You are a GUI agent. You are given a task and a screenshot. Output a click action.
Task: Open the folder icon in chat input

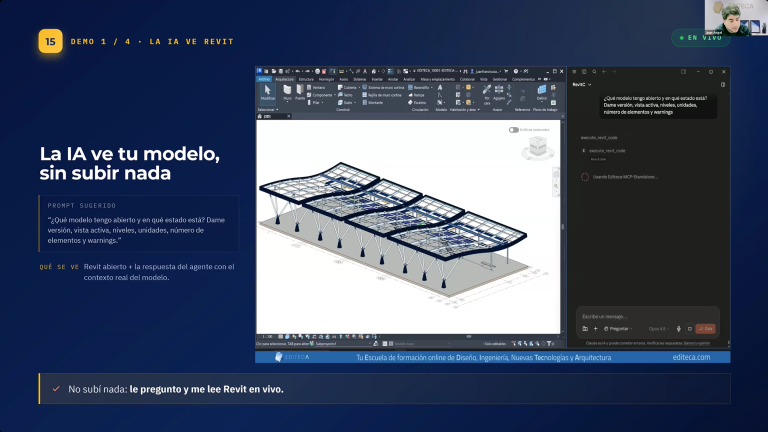click(x=585, y=329)
